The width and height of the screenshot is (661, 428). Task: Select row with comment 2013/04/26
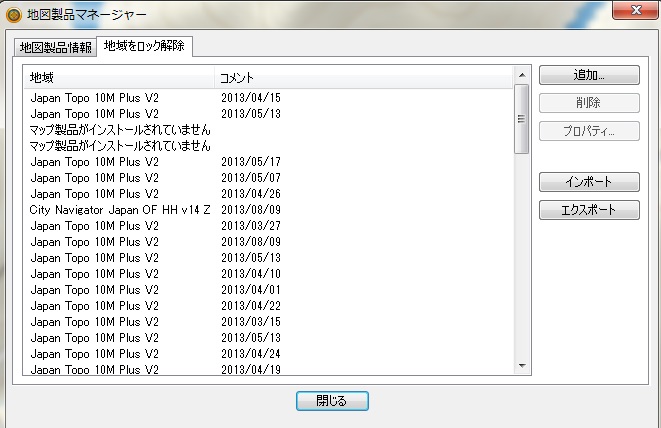point(269,194)
